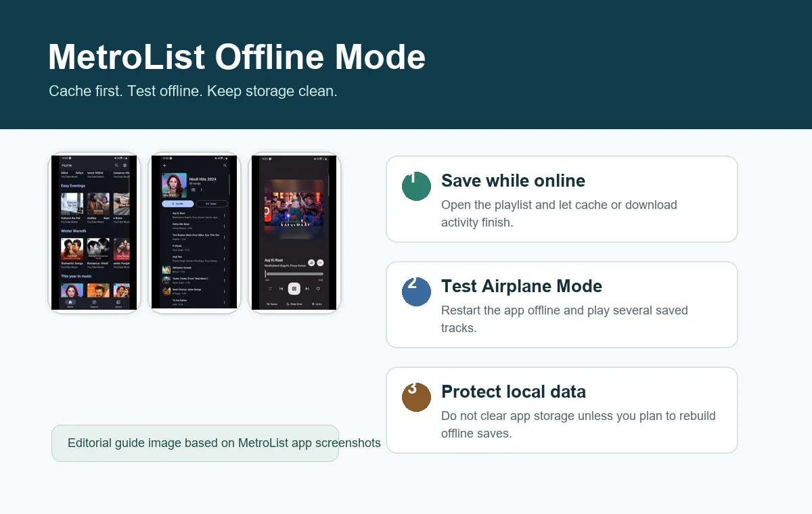Open more options for Aayi Nai
This screenshot has width=812, height=514.
click(x=224, y=259)
